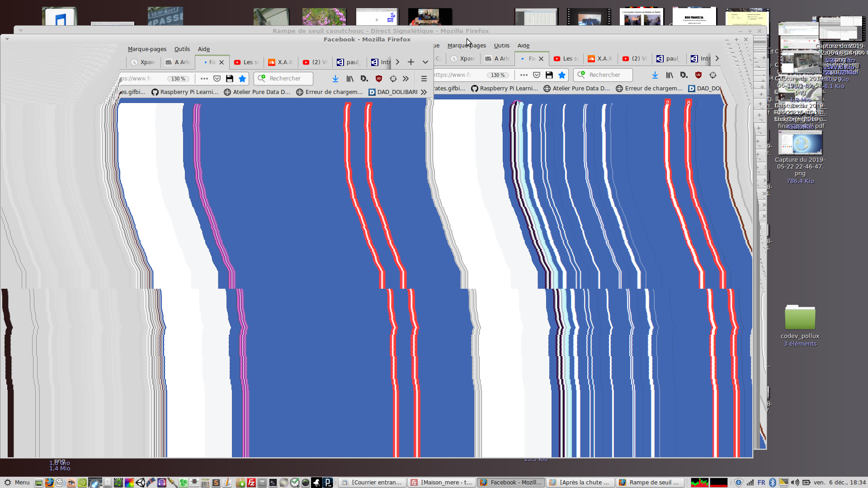Reset the 130 % zoom indicator
868x488 pixels.
click(178, 79)
